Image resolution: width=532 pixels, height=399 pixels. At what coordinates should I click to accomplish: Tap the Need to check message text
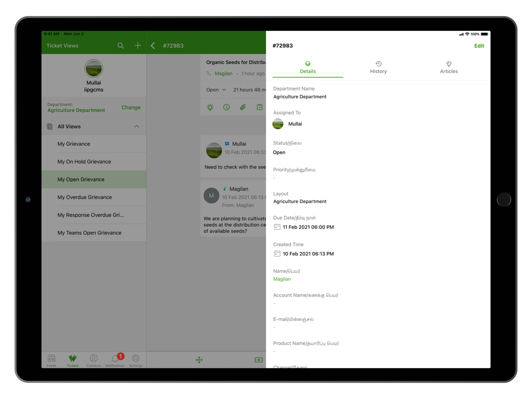[x=235, y=167]
